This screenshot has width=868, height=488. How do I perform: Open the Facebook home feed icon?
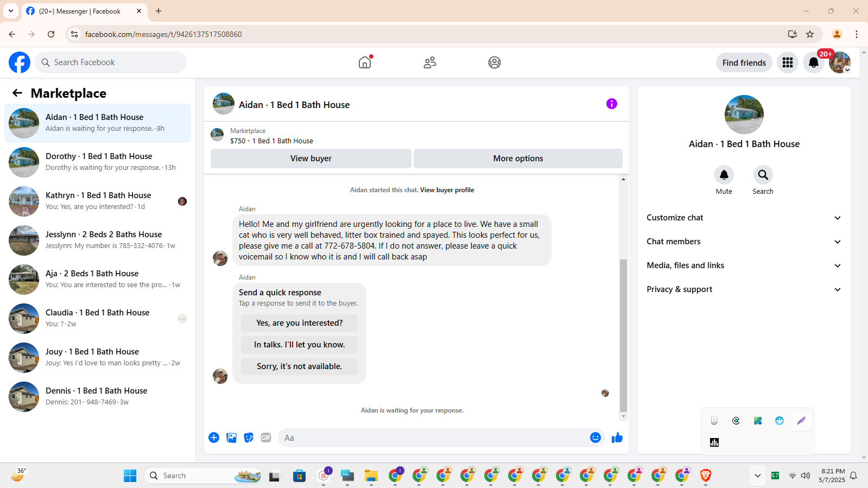[365, 62]
